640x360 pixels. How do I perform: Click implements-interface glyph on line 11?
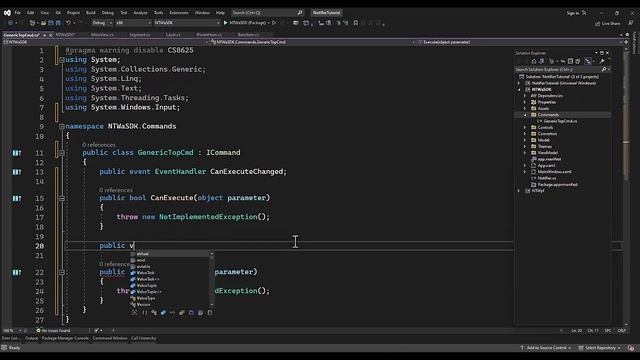(x=17, y=153)
